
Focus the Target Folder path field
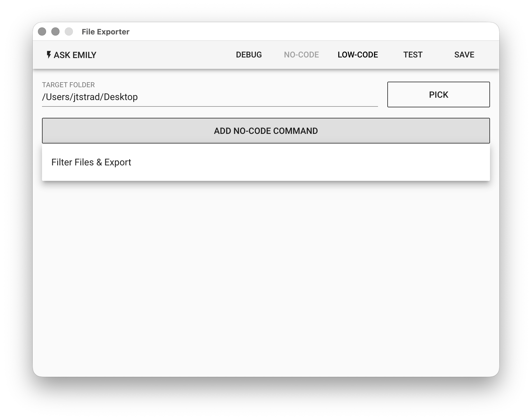pyautogui.click(x=210, y=97)
